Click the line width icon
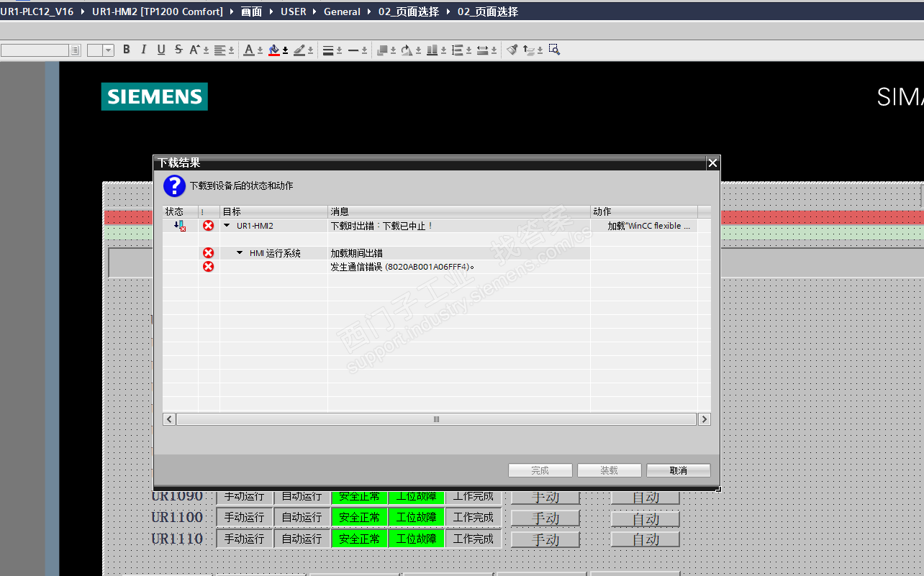 (328, 50)
